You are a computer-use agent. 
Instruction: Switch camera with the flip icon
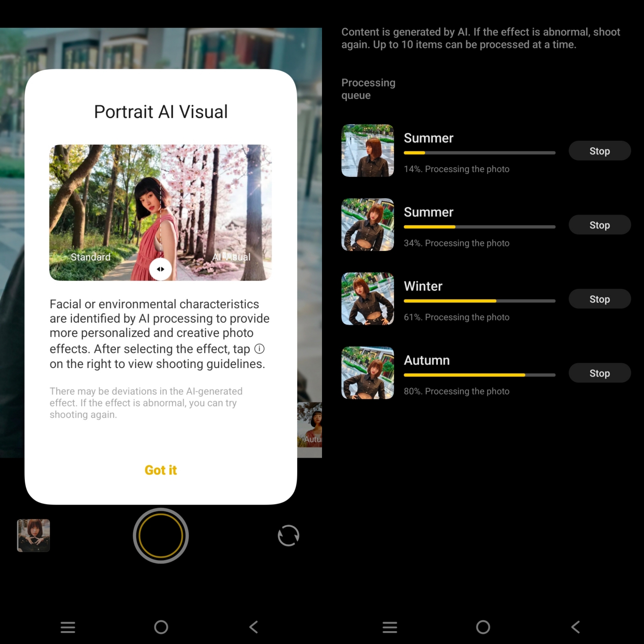pyautogui.click(x=288, y=535)
